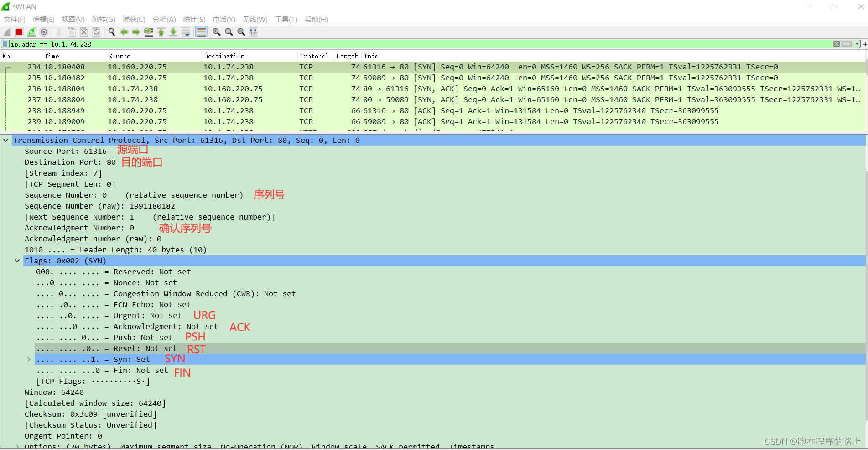Sort by Length column header
The height and width of the screenshot is (450, 868).
tap(348, 56)
